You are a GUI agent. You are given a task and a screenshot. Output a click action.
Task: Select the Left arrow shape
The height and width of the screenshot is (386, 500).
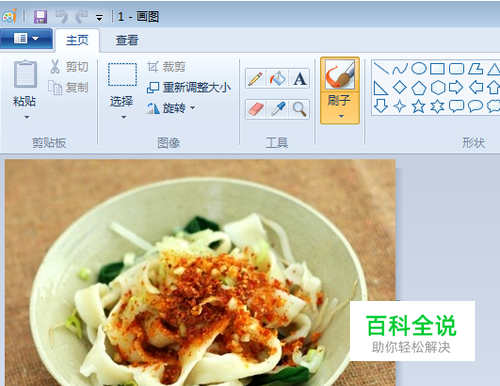(x=476, y=87)
